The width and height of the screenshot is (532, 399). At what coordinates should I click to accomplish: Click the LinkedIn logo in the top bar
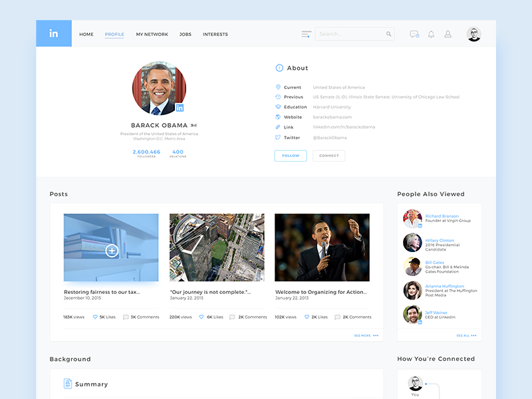tap(53, 33)
